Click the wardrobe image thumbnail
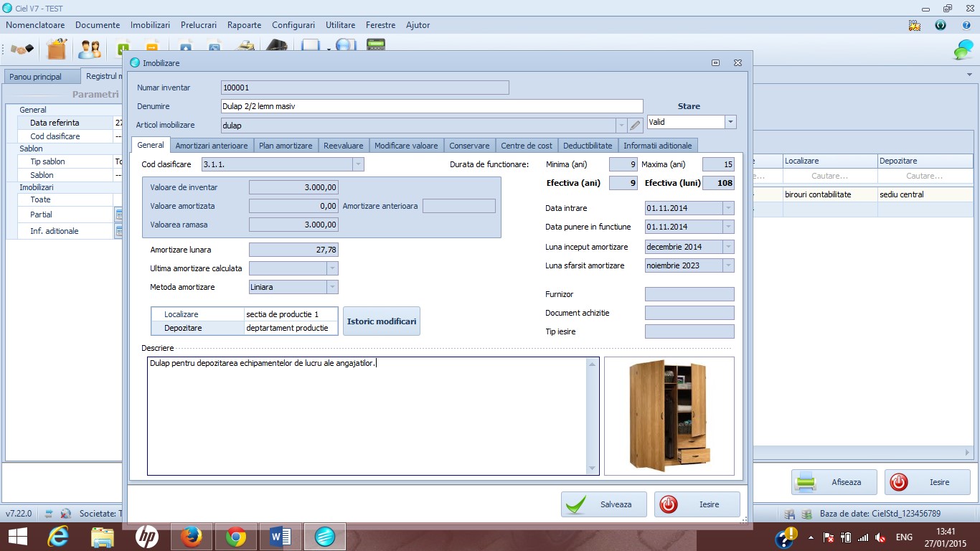The width and height of the screenshot is (980, 551). 669,416
